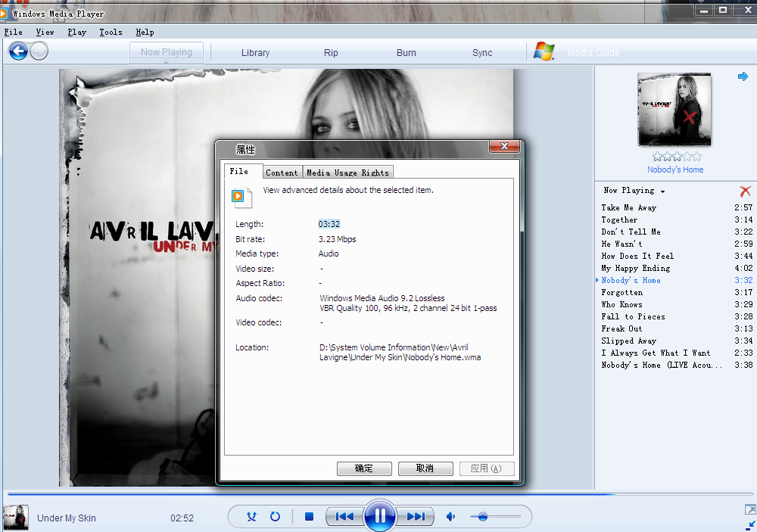Switch to full screen view icon
The image size is (757, 532).
(750, 509)
